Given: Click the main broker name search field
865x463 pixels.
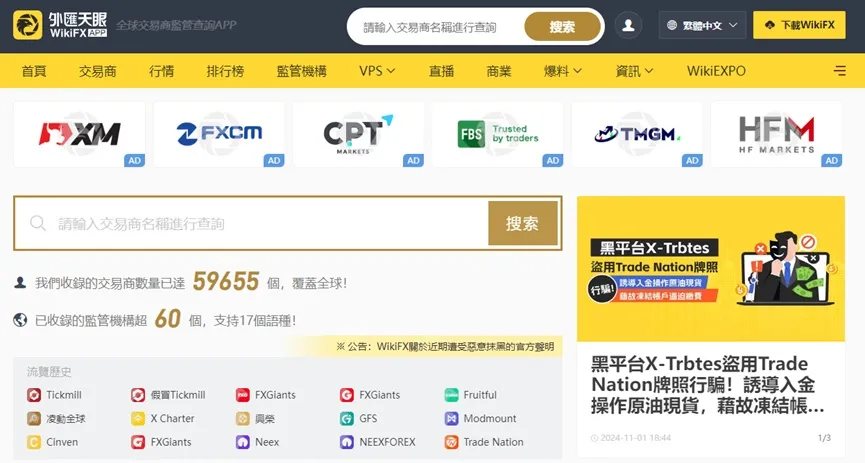Looking at the screenshot, I should pyautogui.click(x=251, y=223).
